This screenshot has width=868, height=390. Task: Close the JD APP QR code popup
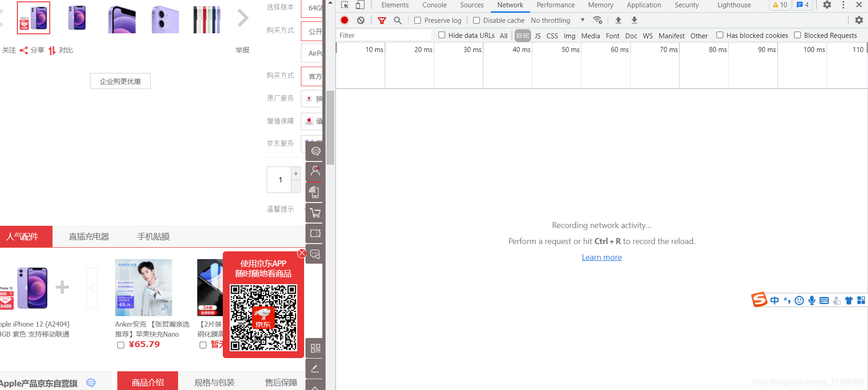tap(302, 253)
